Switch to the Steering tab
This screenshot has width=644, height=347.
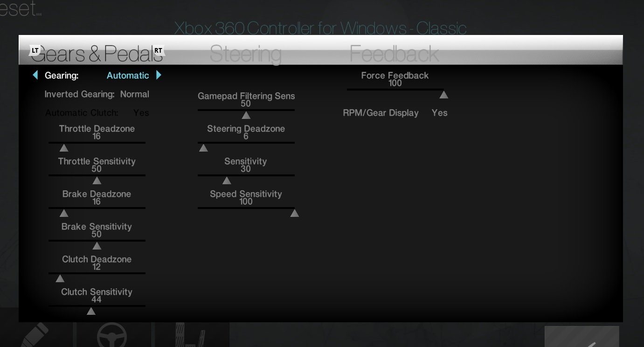(x=246, y=54)
